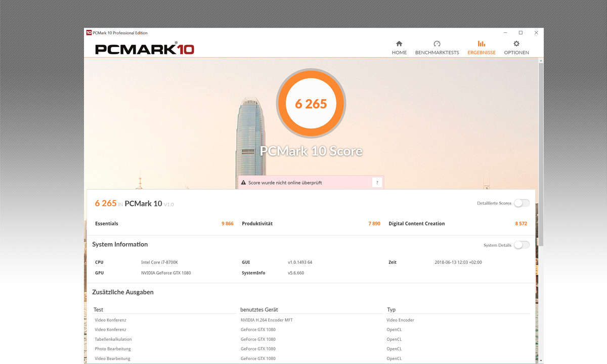
Task: Open the Benchmarktests tab
Action: pyautogui.click(x=437, y=48)
